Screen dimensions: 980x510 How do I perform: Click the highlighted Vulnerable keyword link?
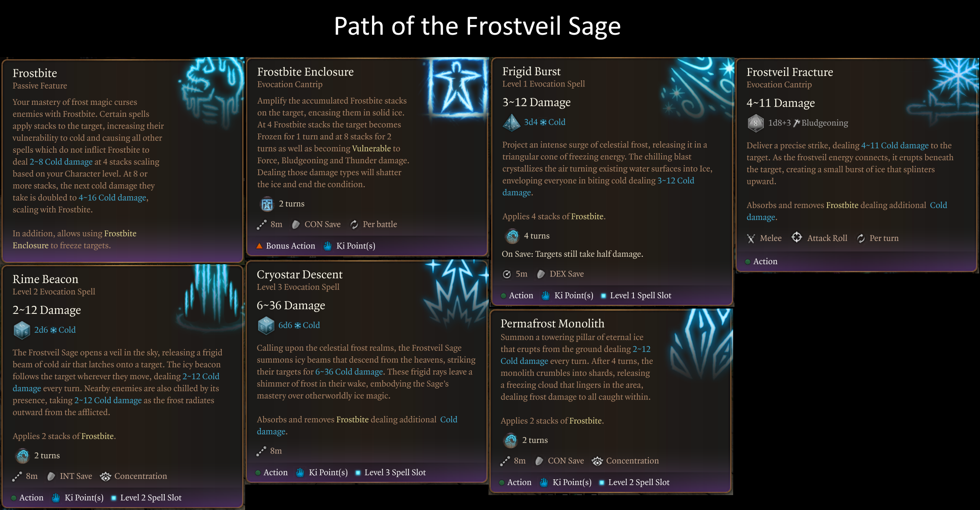tap(371, 148)
